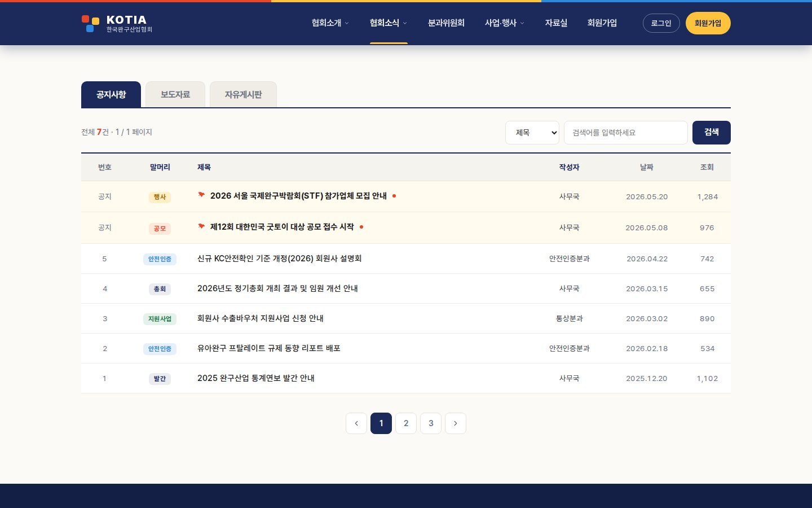This screenshot has width=812, height=508.
Task: Click the 날짜 column header
Action: click(x=647, y=167)
